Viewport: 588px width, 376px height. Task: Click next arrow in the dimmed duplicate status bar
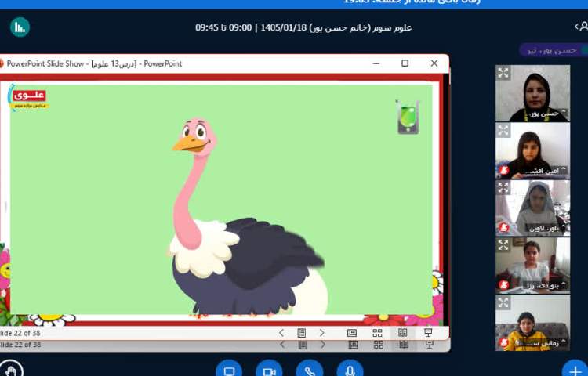click(323, 345)
